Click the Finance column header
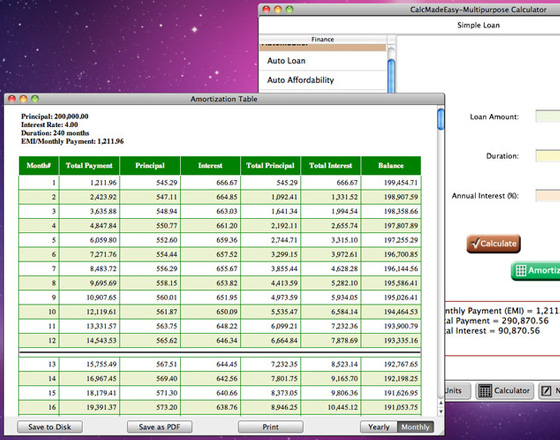 pos(322,39)
